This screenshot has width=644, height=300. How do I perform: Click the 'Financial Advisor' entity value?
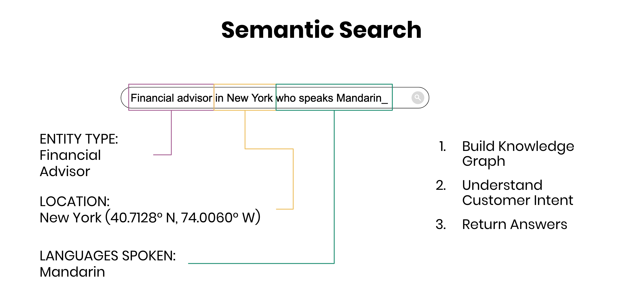(70, 163)
